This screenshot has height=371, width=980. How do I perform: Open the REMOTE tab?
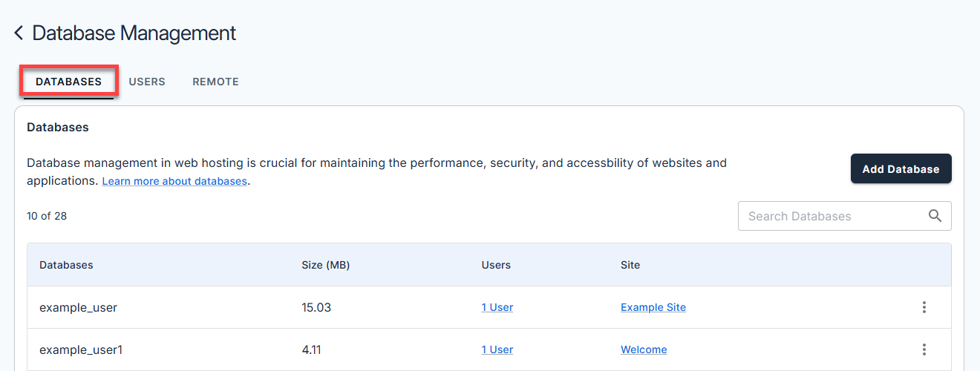tap(215, 82)
